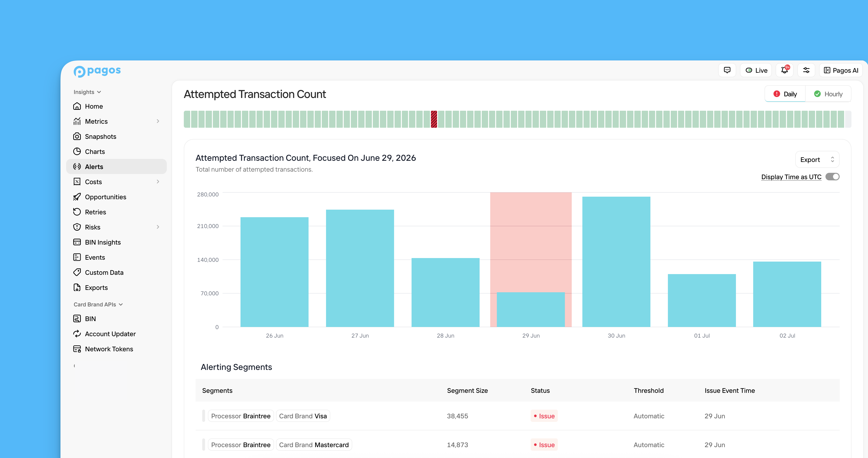This screenshot has width=868, height=458.
Task: Open the Home icon in sidebar
Action: coord(77,106)
